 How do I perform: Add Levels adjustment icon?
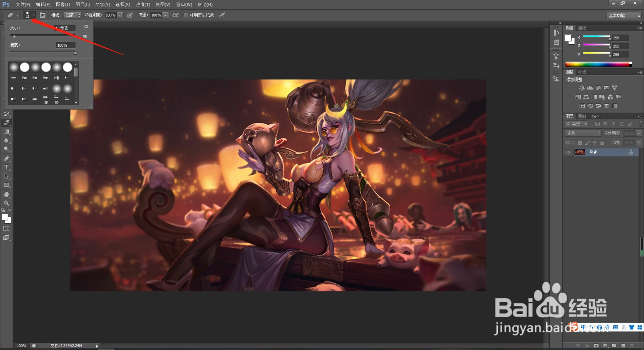coord(590,88)
